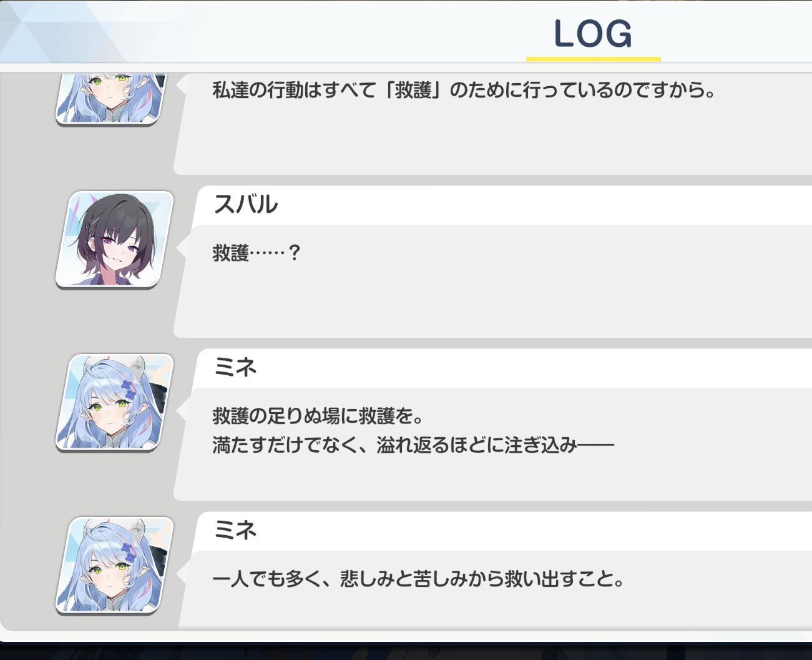812x660 pixels.
Task: Click the line 一人でも多く、悲しみと苦しみから救い出すこと。
Action: [x=419, y=579]
